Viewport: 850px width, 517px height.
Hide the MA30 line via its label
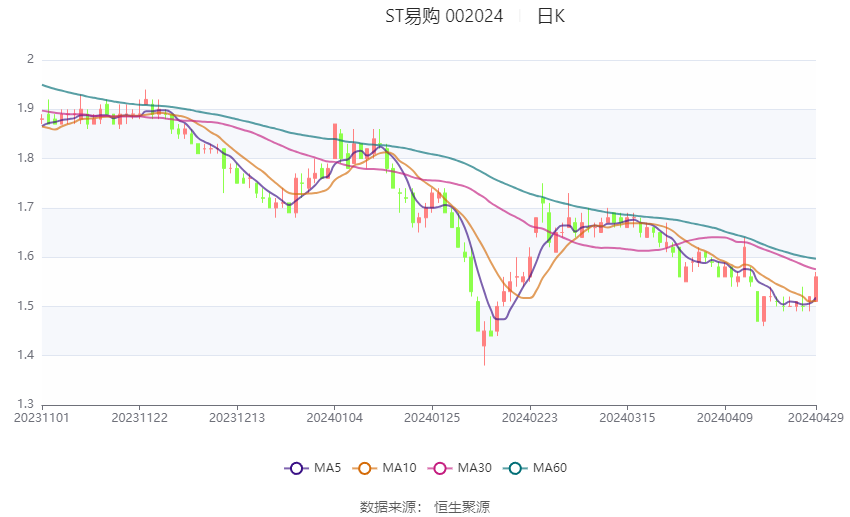tap(475, 468)
